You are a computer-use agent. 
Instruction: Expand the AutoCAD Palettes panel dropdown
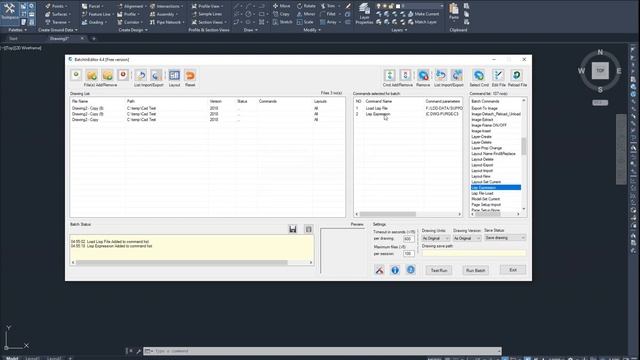[x=18, y=30]
